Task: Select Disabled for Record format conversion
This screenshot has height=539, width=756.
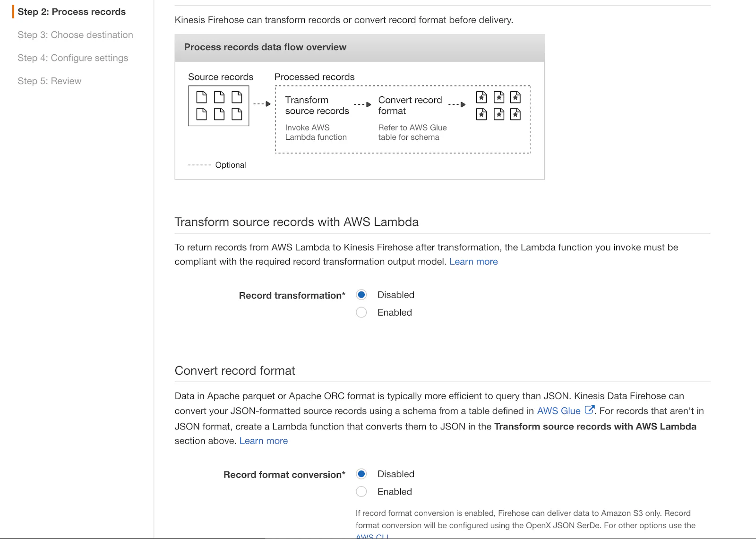Action: [x=361, y=474]
